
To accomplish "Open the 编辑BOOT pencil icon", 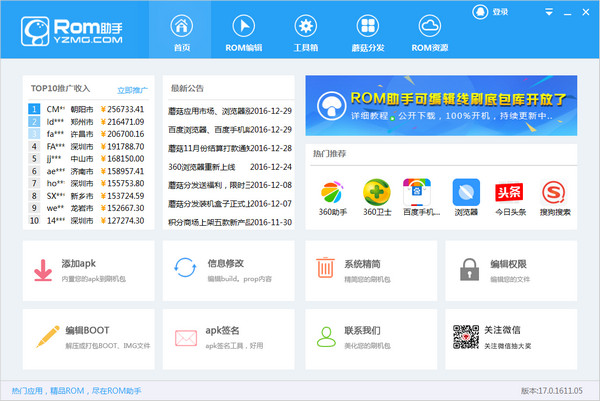I will click(44, 335).
